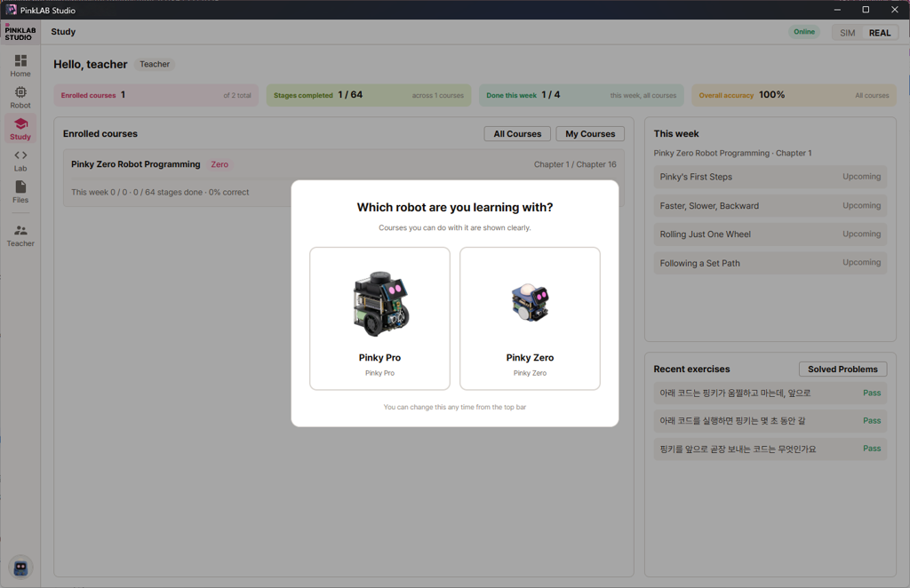Open exercise '아래 코드는 핑키가 움찔하고 마는데'
The height and width of the screenshot is (588, 910).
770,393
